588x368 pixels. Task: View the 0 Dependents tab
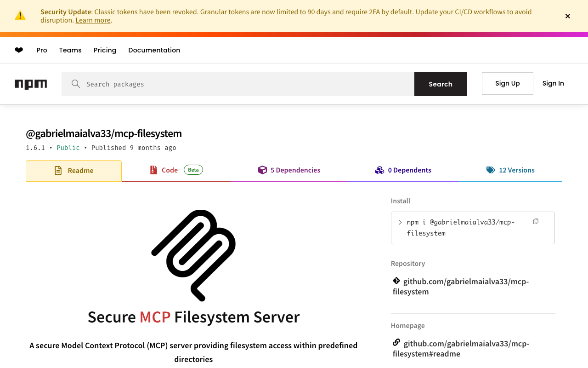coord(403,170)
